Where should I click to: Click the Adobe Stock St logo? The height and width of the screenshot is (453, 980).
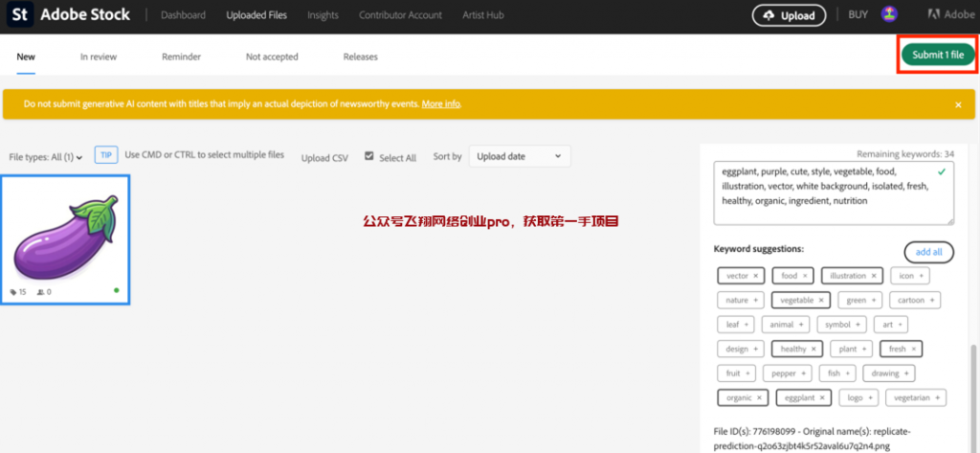(x=17, y=15)
